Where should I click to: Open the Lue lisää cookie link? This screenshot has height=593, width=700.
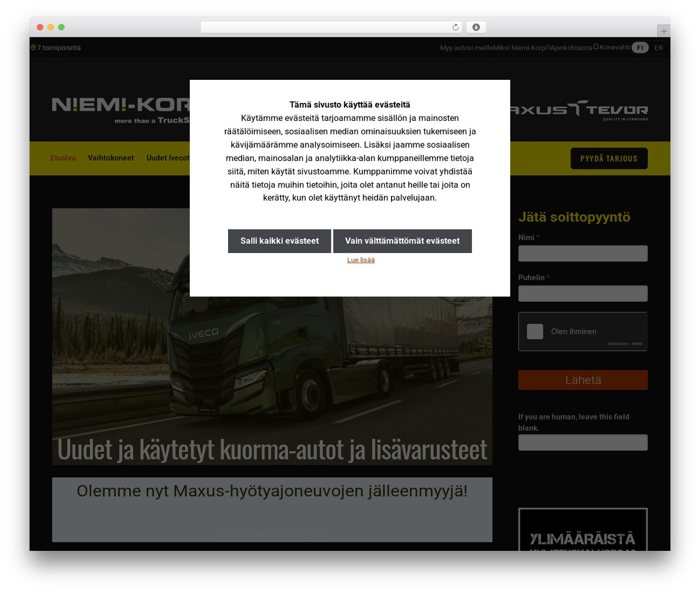click(x=361, y=260)
